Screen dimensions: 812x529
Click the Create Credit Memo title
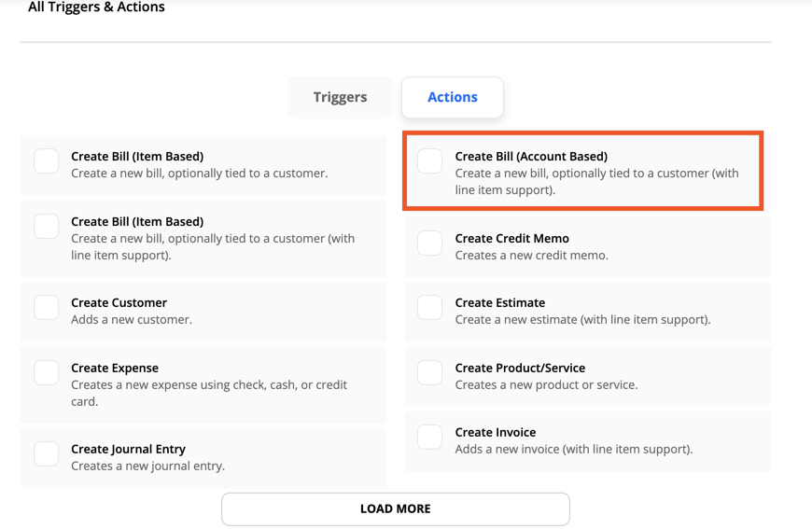coord(511,239)
